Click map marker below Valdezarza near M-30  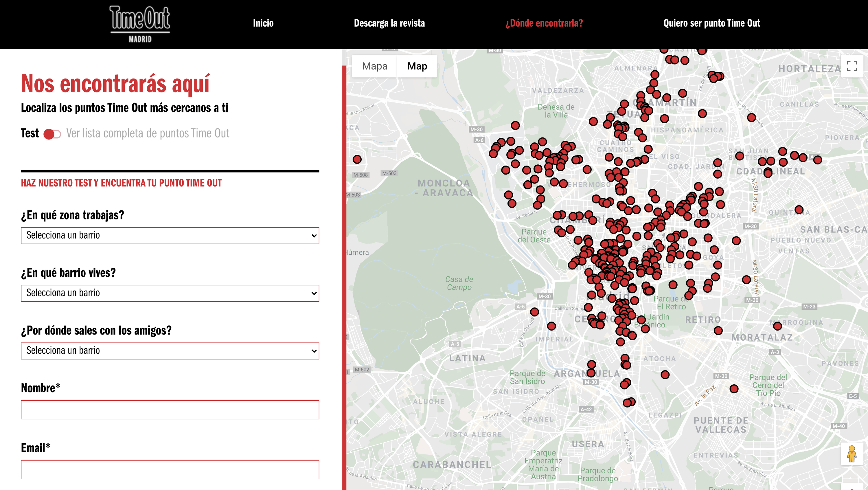coord(515,126)
